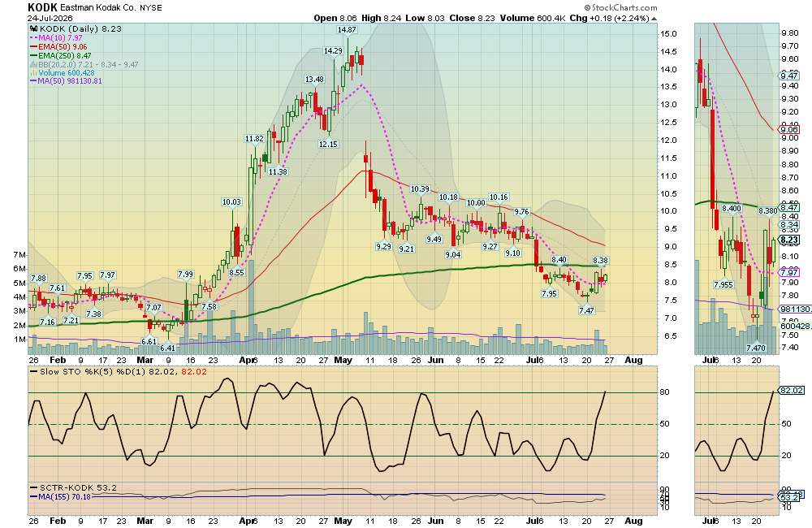Click the candlestick icon beside KODK (Daily)
812x528 pixels.
coord(34,29)
